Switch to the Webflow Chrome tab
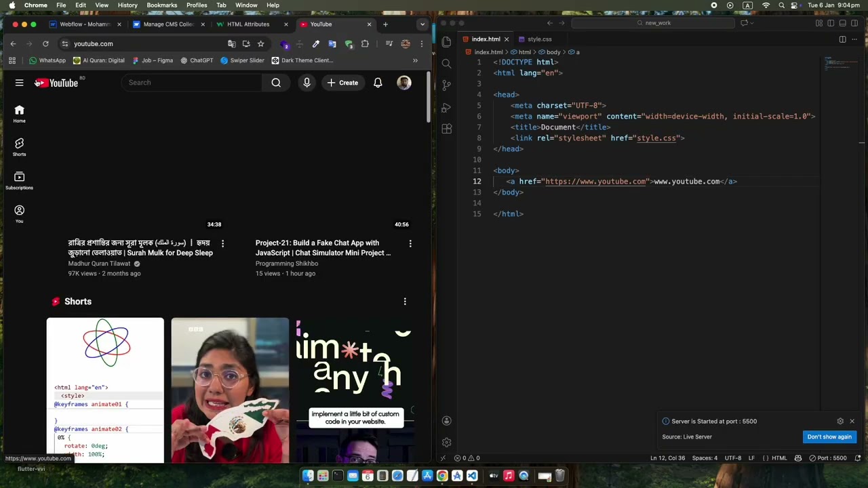This screenshot has height=488, width=868. point(85,24)
